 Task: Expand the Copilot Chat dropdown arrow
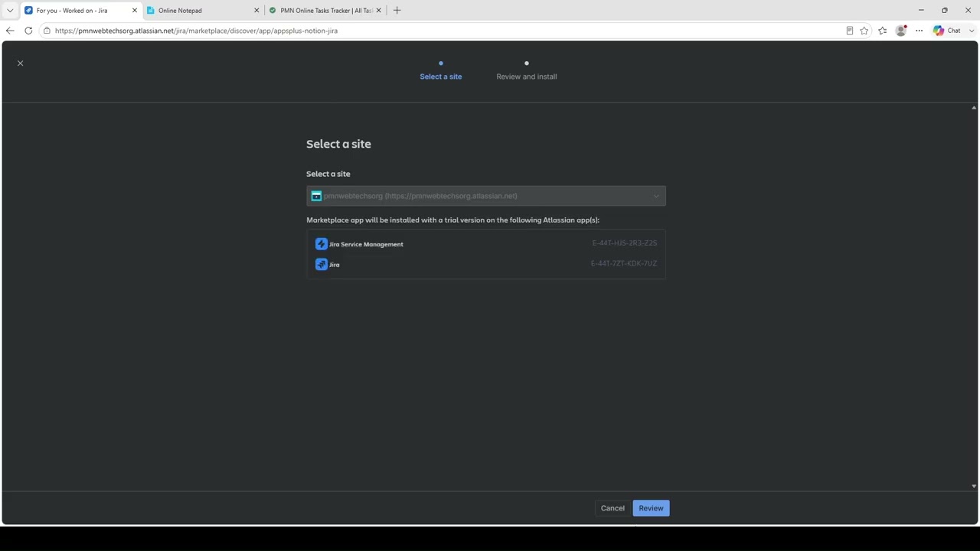pyautogui.click(x=972, y=31)
